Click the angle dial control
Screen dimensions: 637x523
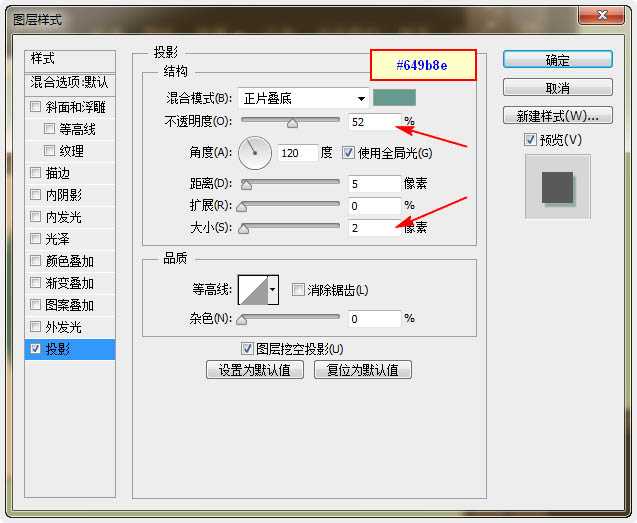click(x=255, y=153)
